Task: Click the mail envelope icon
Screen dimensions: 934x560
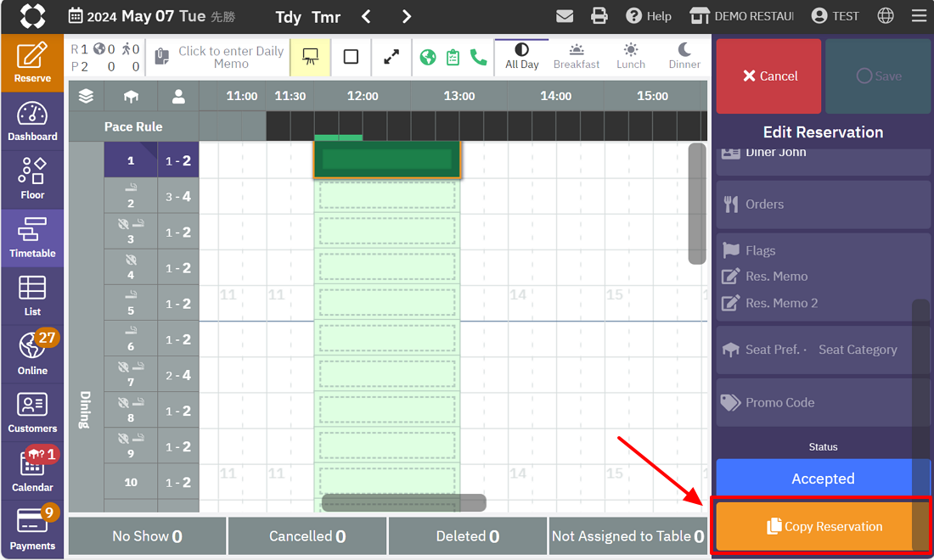Action: point(565,16)
